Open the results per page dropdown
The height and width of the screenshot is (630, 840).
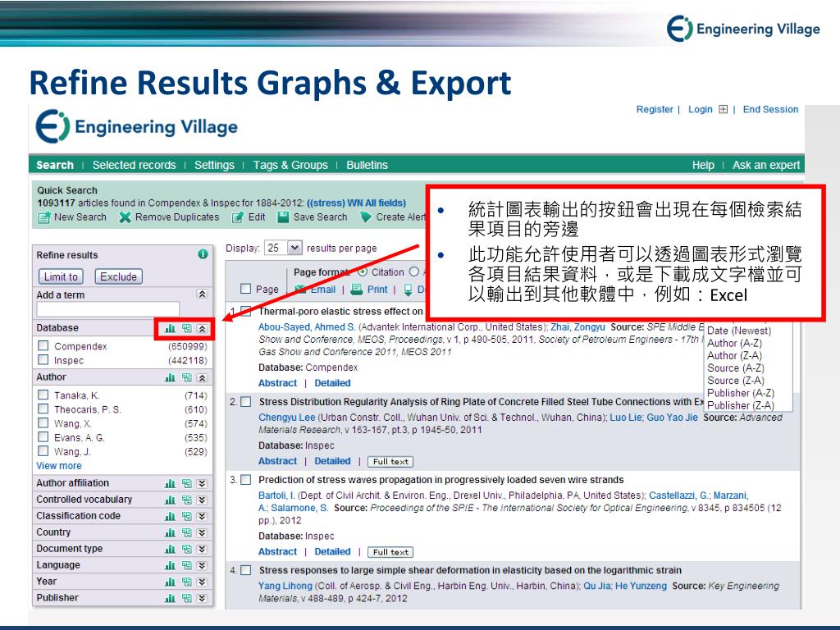point(295,248)
